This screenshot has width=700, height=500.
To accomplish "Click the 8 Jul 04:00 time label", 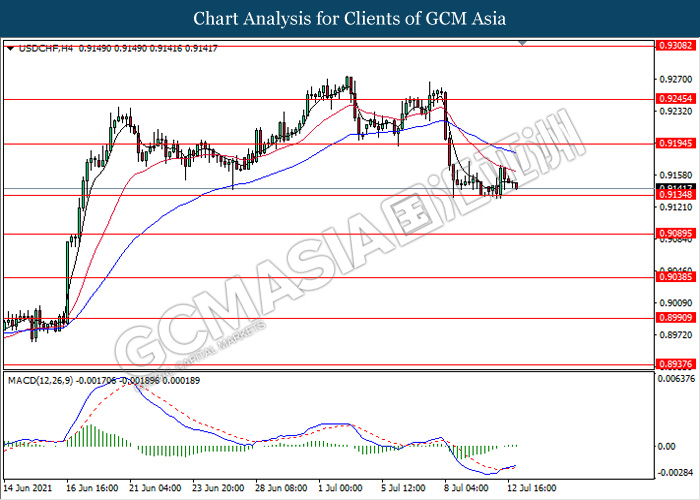I will click(467, 488).
